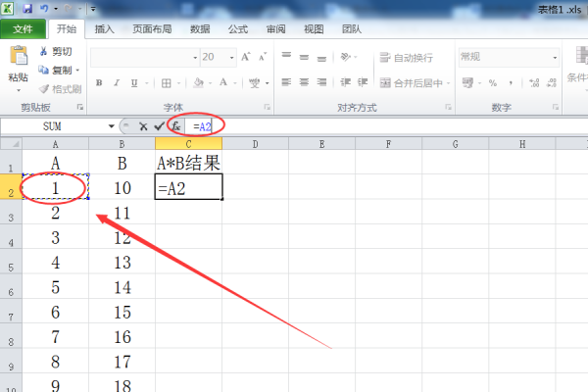Set bottom vertical alignment
The image size is (588, 392).
click(321, 57)
